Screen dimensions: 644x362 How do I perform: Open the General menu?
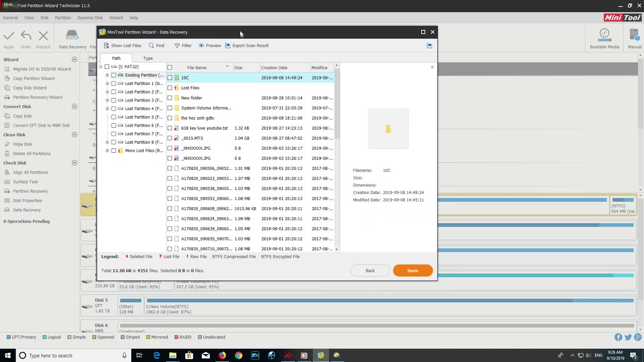point(11,18)
